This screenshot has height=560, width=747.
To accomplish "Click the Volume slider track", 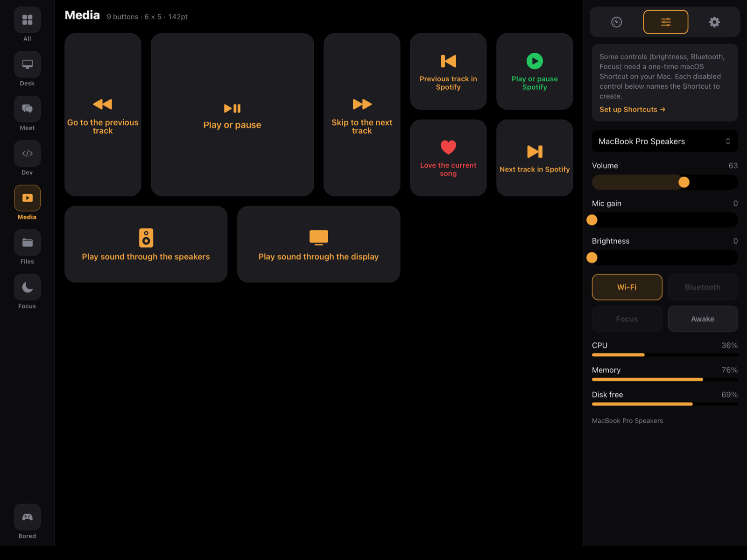I will click(665, 182).
